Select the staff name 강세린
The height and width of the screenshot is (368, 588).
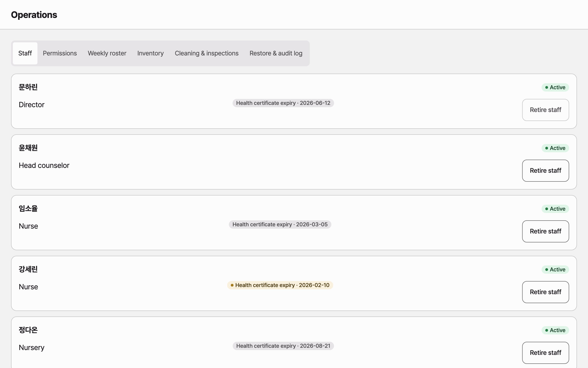[x=28, y=269]
